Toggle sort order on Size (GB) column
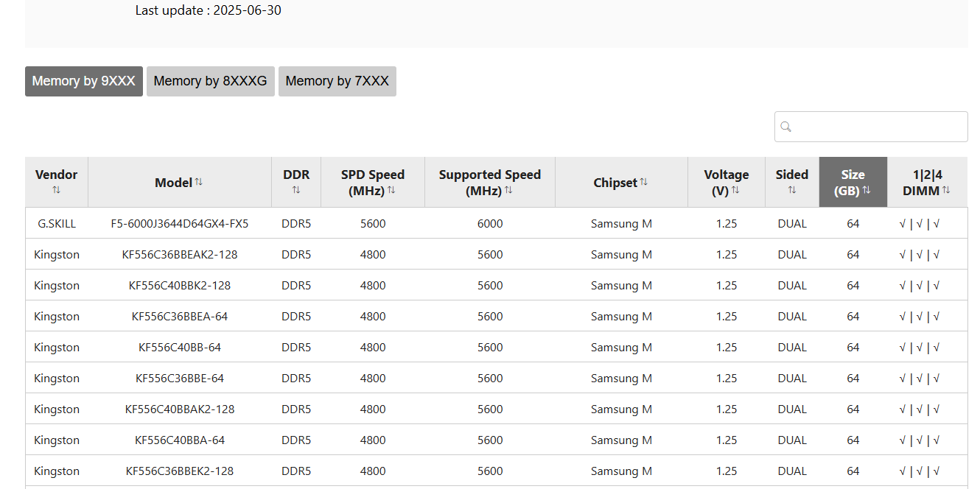Viewport: 980px width, 489px height. 867,190
